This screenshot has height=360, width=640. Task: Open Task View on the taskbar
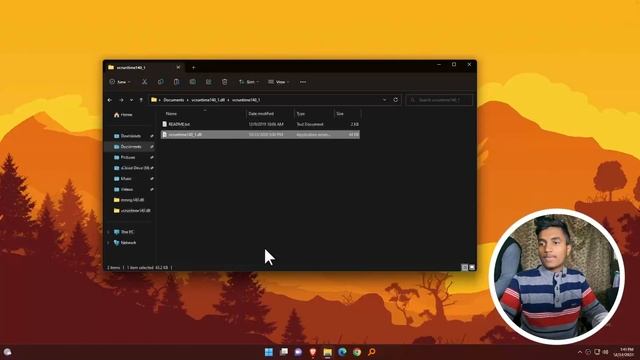pyautogui.click(x=284, y=352)
